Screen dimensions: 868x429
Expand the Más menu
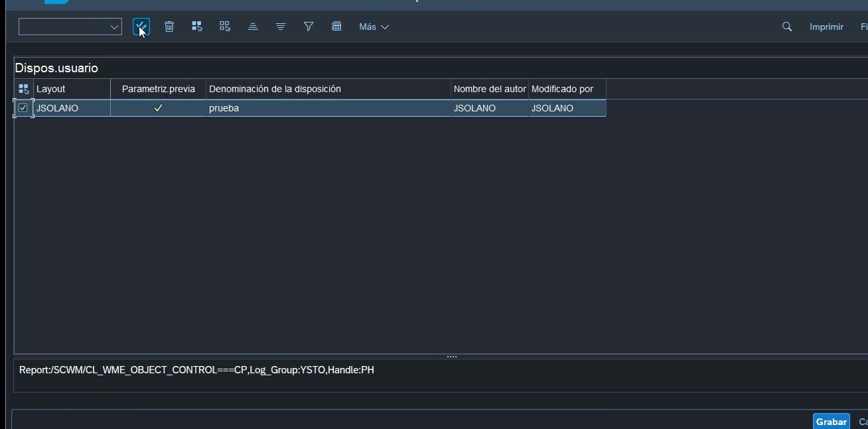[374, 27]
